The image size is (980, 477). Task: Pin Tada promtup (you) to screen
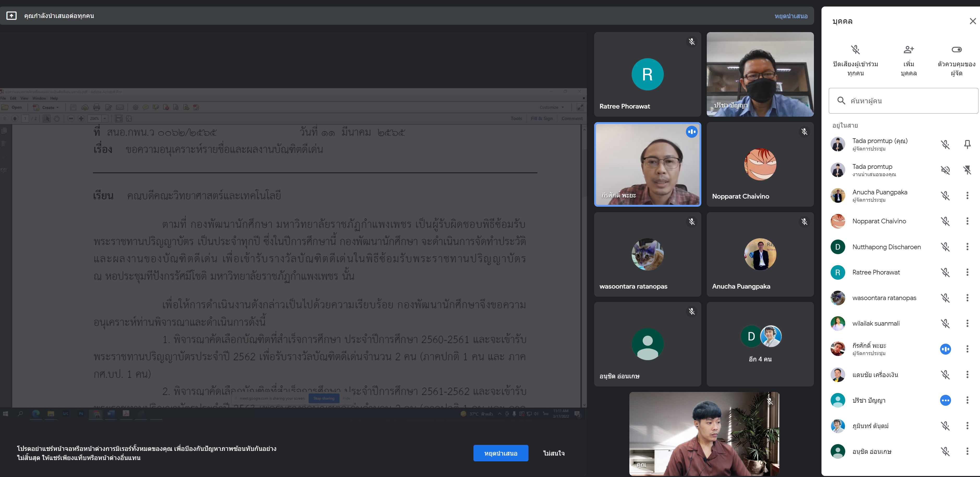point(967,144)
